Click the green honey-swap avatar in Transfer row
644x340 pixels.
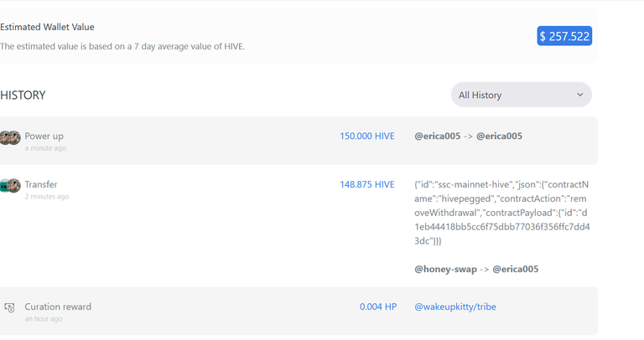click(x=3, y=186)
